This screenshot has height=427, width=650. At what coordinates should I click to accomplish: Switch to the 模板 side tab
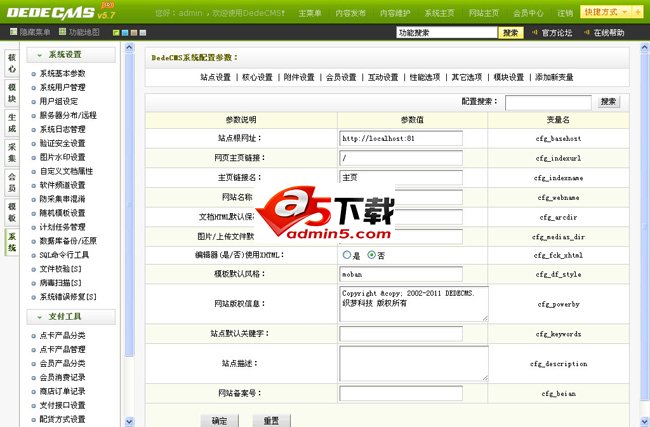click(12, 212)
